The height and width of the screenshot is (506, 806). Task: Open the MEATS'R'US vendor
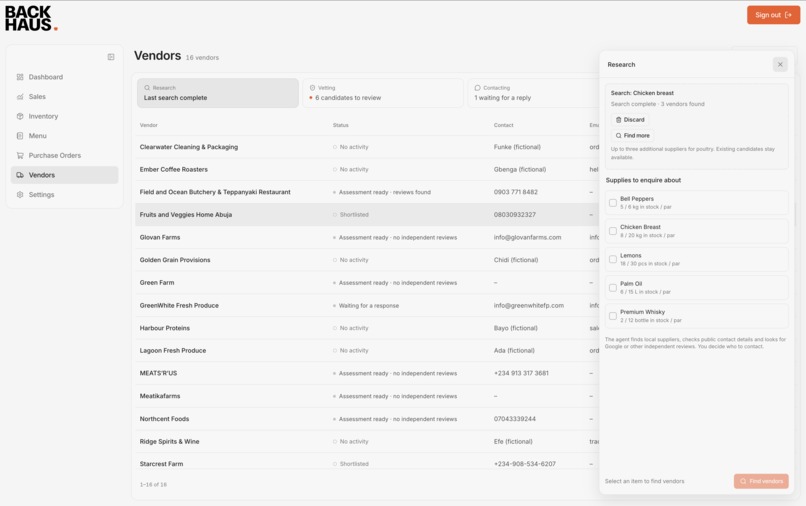(367, 373)
